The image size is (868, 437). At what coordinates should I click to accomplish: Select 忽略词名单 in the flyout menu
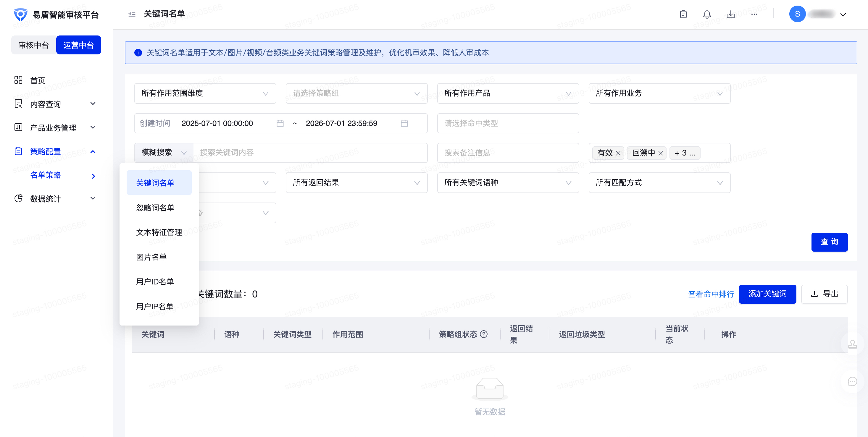pos(159,208)
